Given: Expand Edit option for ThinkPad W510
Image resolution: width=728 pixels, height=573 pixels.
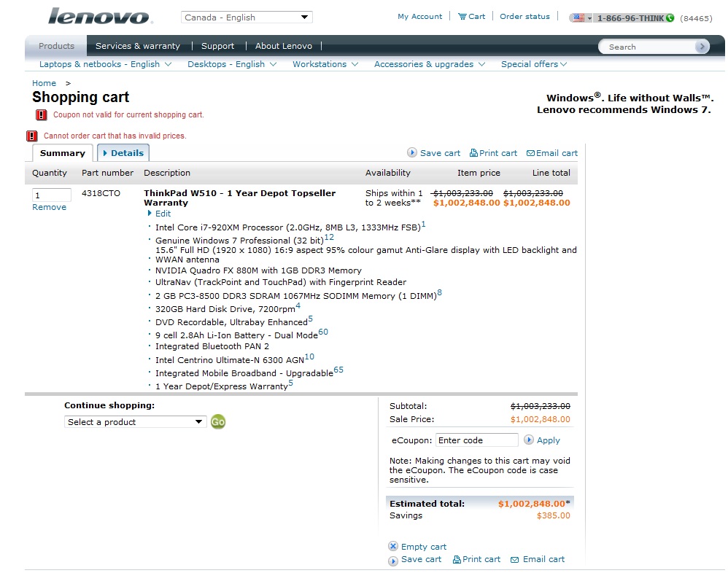Looking at the screenshot, I should coord(159,214).
